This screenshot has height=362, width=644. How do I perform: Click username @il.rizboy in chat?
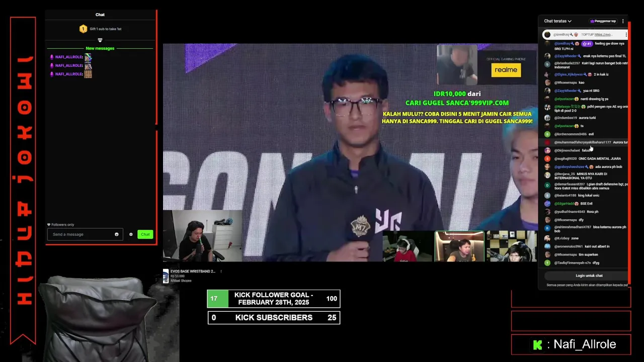(x=562, y=238)
